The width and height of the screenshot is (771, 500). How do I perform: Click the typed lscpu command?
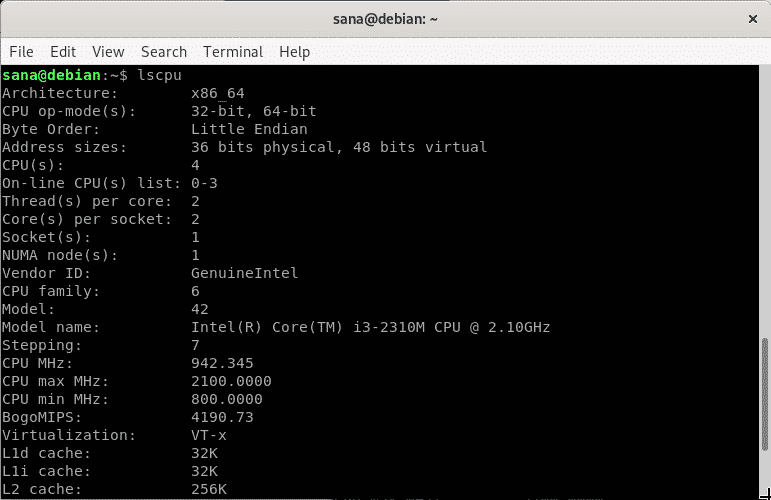coord(158,75)
